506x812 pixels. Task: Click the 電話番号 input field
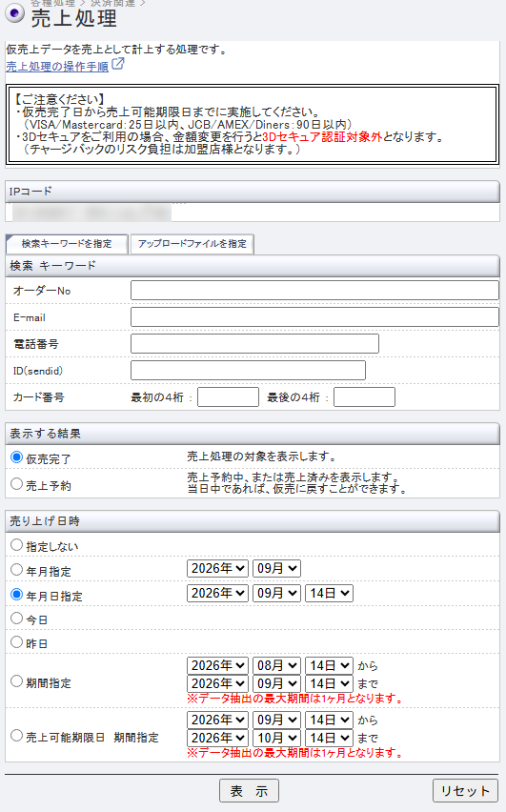click(254, 344)
